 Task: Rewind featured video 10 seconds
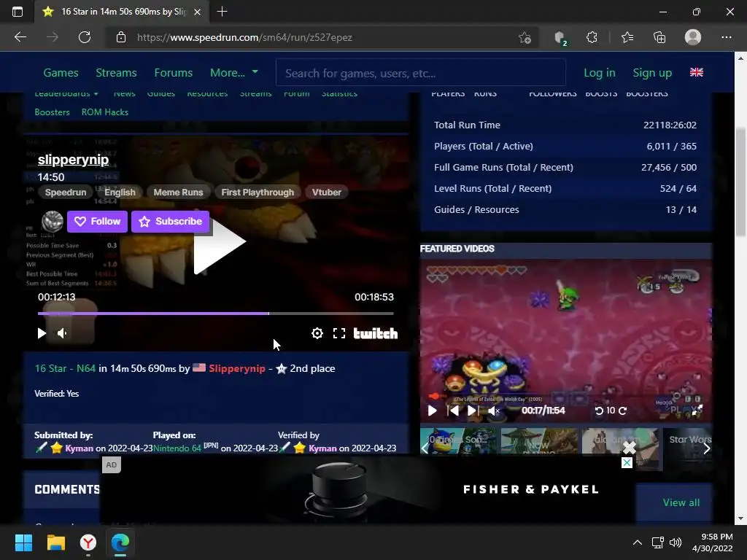(x=600, y=411)
